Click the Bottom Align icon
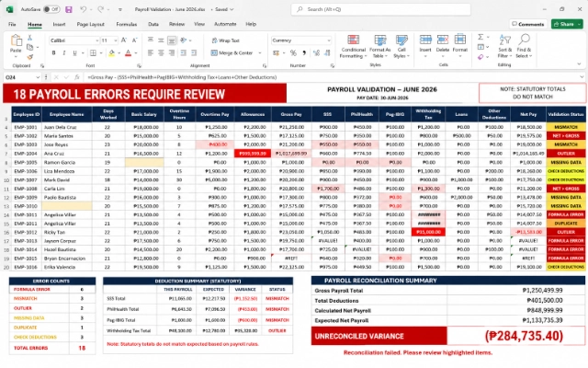This screenshot has height=368, width=588. 172,40
